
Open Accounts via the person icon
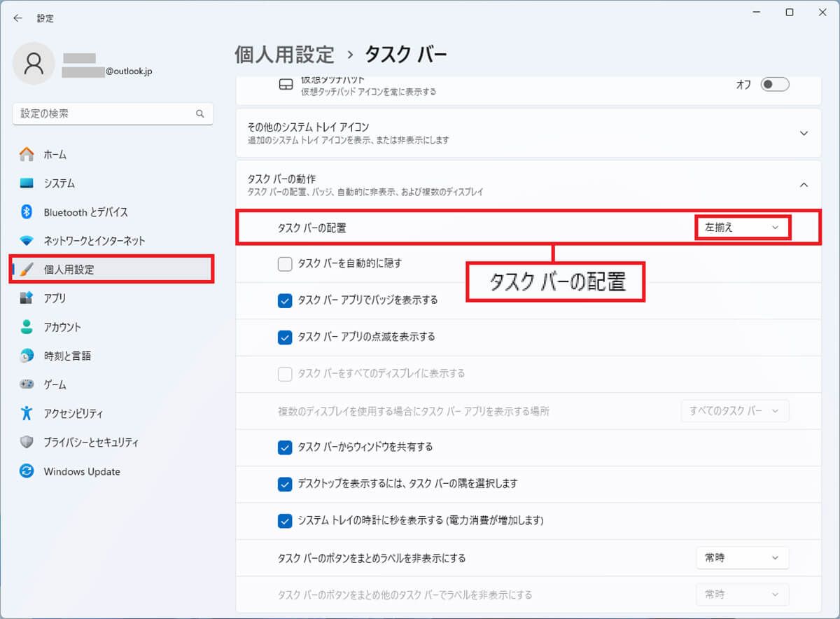pos(27,327)
